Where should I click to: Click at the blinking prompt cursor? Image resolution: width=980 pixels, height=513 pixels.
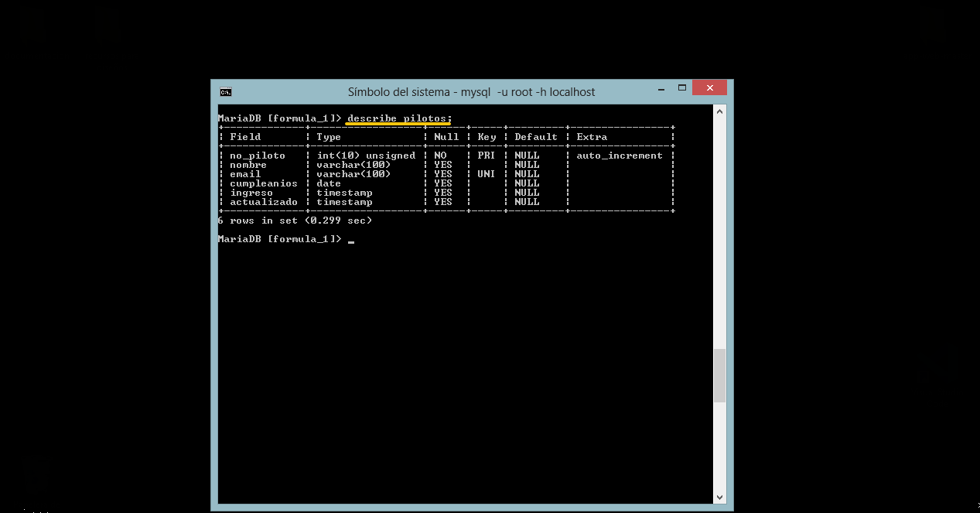(351, 240)
